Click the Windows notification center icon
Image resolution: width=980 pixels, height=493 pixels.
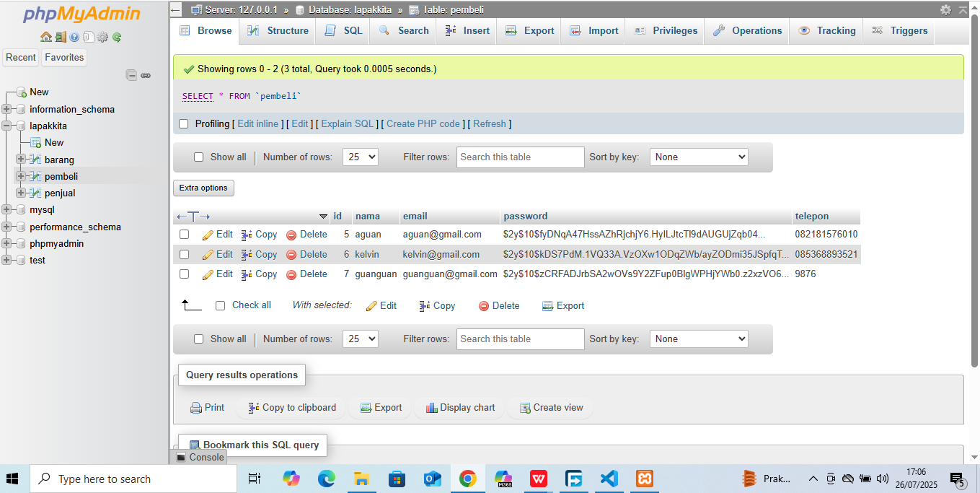(x=958, y=479)
